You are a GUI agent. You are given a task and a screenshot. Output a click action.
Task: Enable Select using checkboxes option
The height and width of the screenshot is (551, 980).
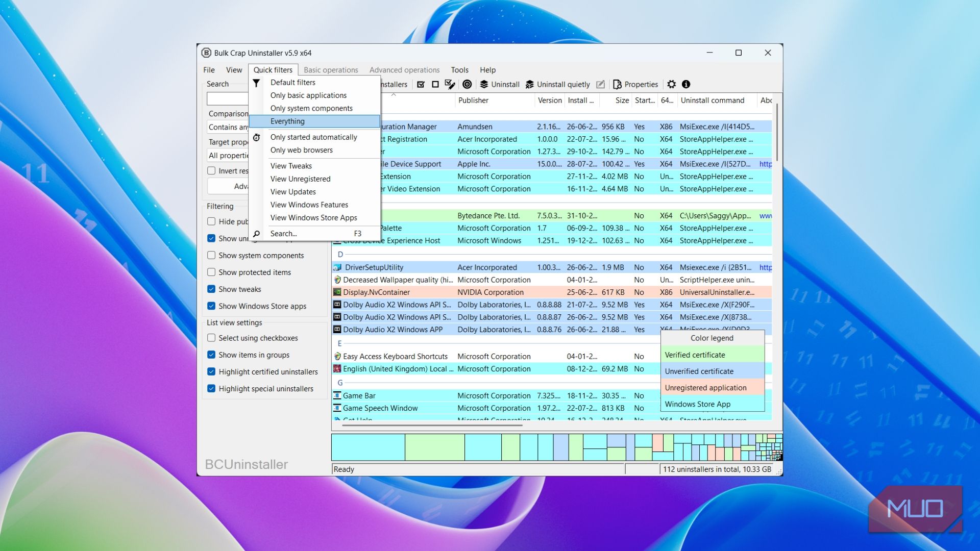[x=211, y=338]
